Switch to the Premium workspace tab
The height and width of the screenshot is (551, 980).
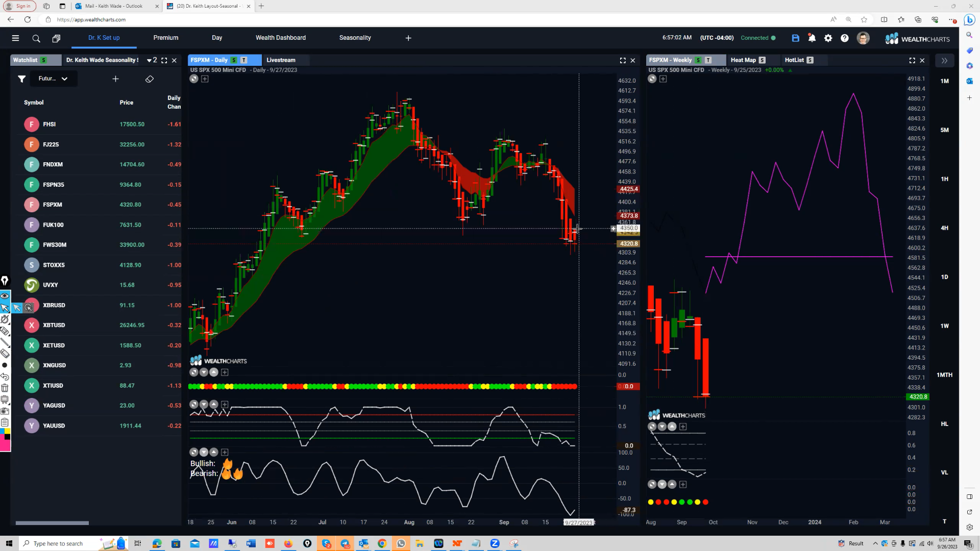click(166, 38)
